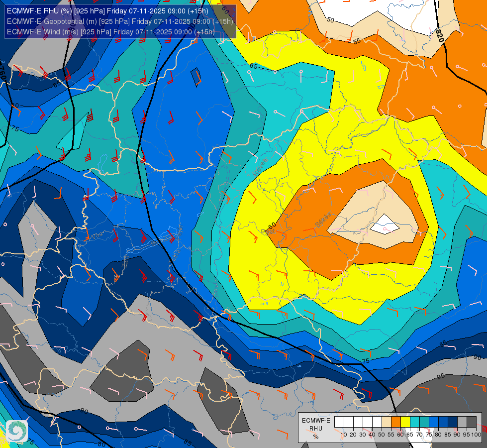Screen dimensions: 487x448
Task: Click the 820 geopotential contour label
Action: [439, 35]
